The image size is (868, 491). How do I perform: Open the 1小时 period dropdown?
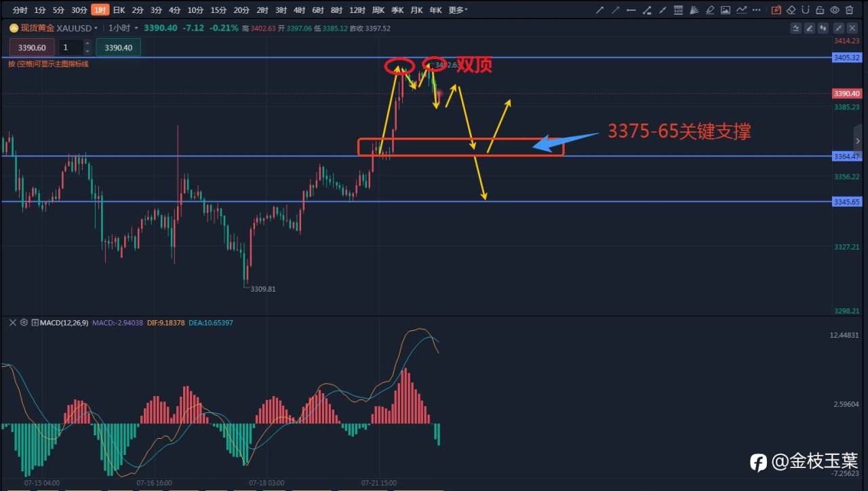coord(136,28)
